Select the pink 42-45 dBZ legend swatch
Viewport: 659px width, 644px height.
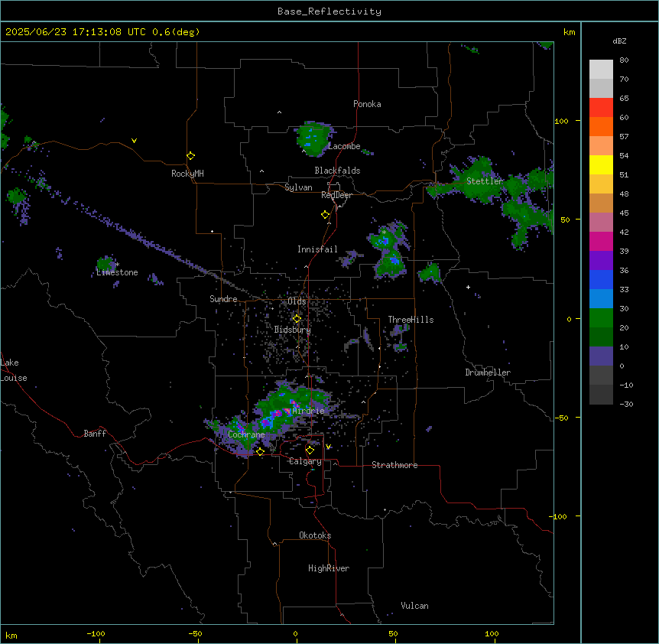click(601, 223)
